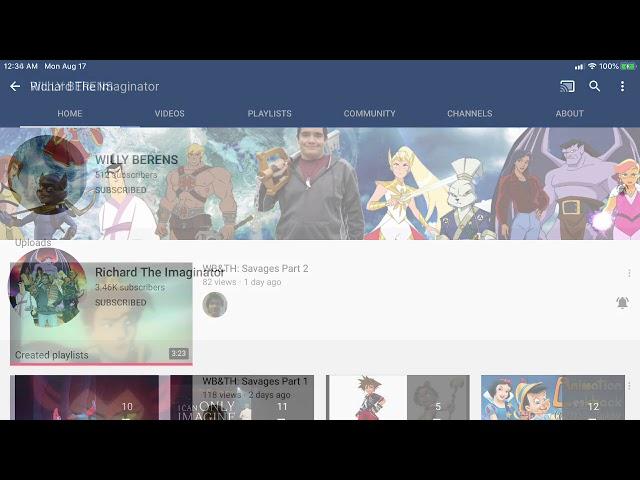Click the Mon Aug 17 date
This screenshot has width=640, height=480.
point(65,66)
